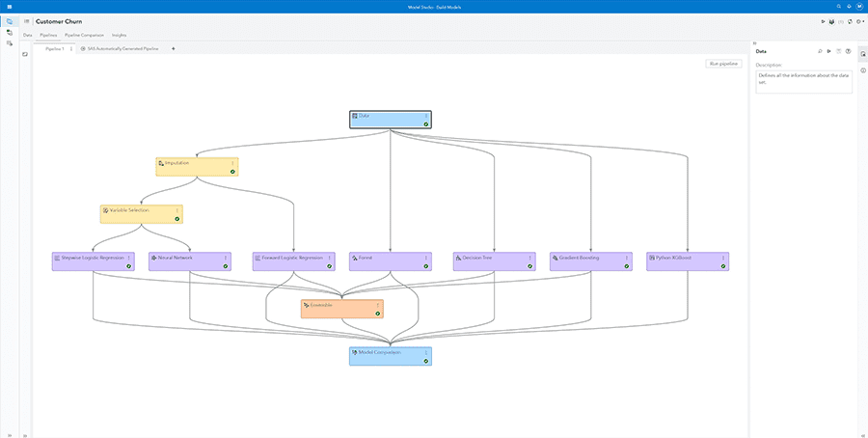The image size is (868, 438).
Task: Expand the left rail with the bottom chevrons
Action: pyautogui.click(x=10, y=435)
